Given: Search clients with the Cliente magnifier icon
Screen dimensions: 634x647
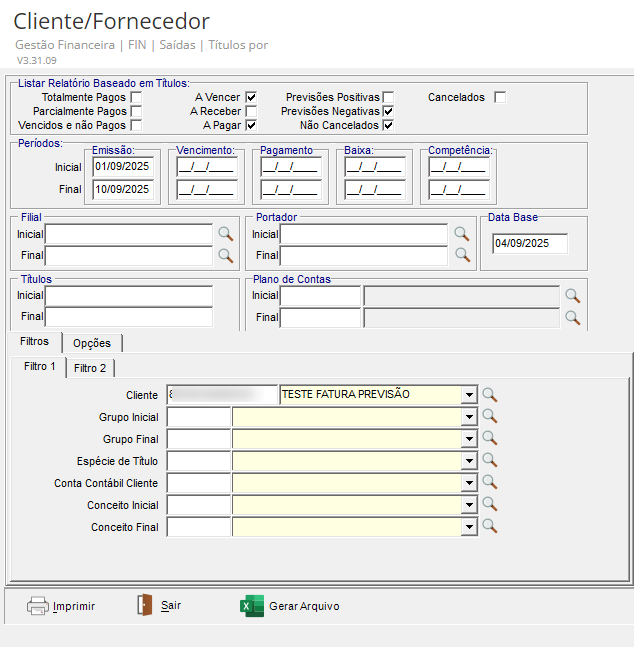Looking at the screenshot, I should coord(490,395).
